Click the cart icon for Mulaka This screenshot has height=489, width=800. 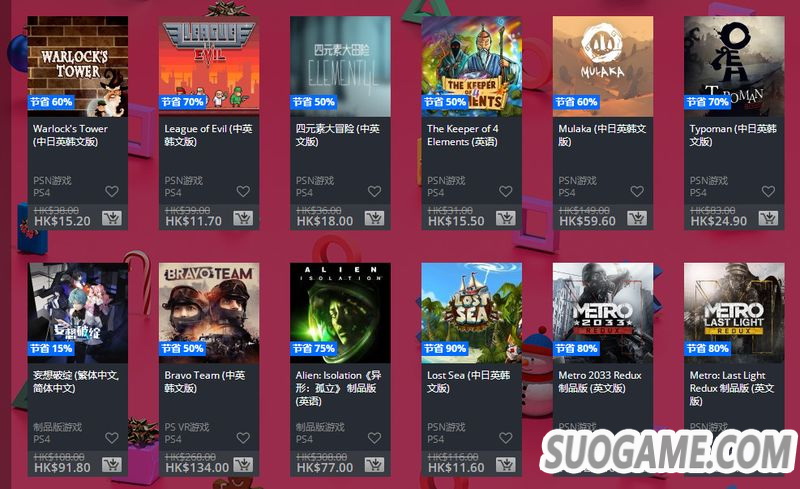click(637, 218)
